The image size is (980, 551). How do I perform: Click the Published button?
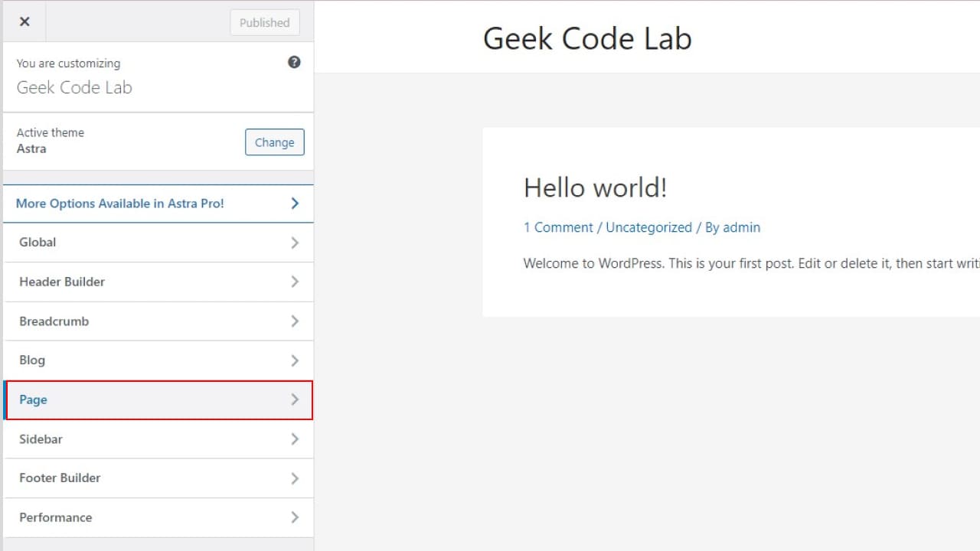pos(265,23)
